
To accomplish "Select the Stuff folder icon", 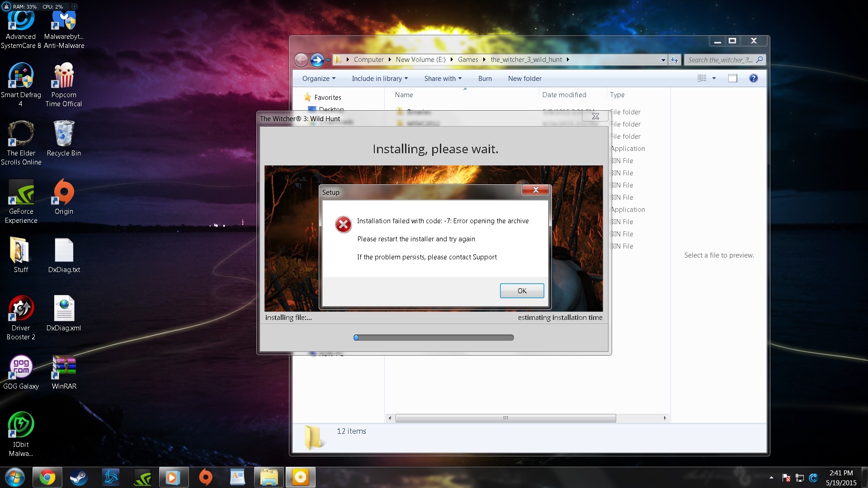I will click(21, 255).
